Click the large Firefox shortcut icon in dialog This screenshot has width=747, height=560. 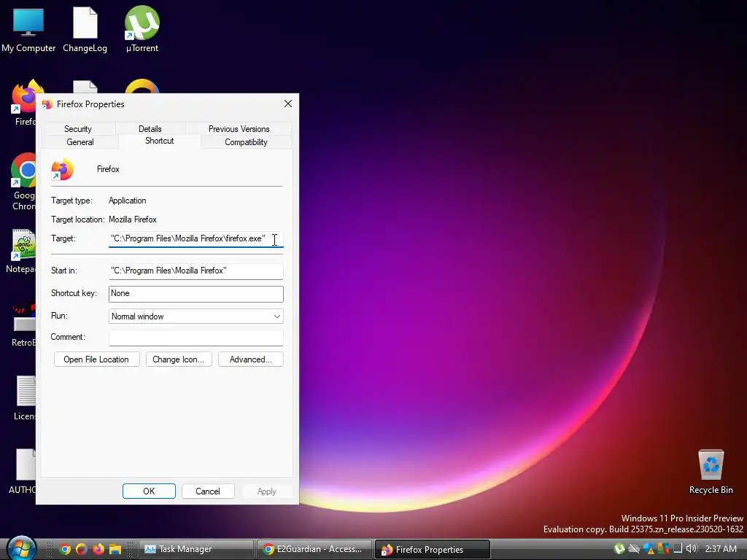click(x=63, y=169)
